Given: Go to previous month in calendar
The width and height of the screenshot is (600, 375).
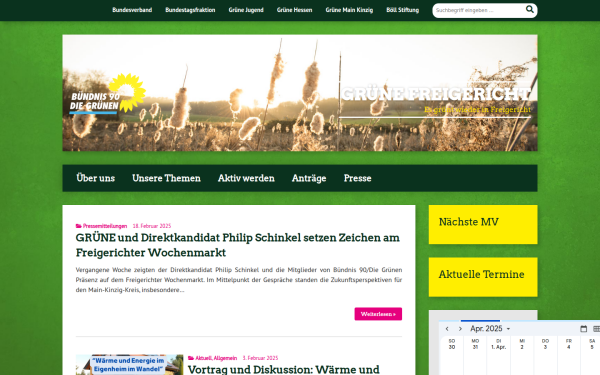Looking at the screenshot, I should [x=447, y=329].
